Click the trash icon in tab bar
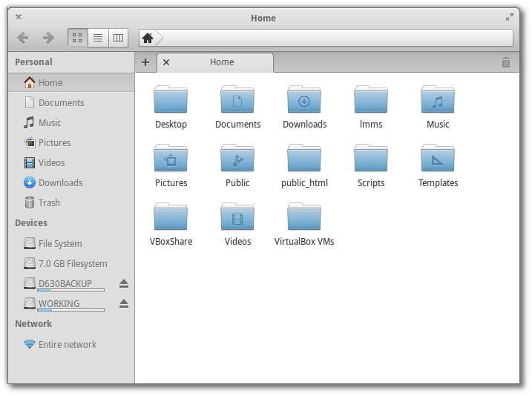 [505, 62]
